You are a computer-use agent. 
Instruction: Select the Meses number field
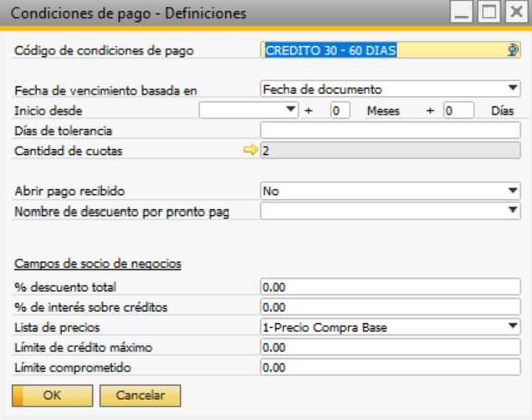(340, 110)
